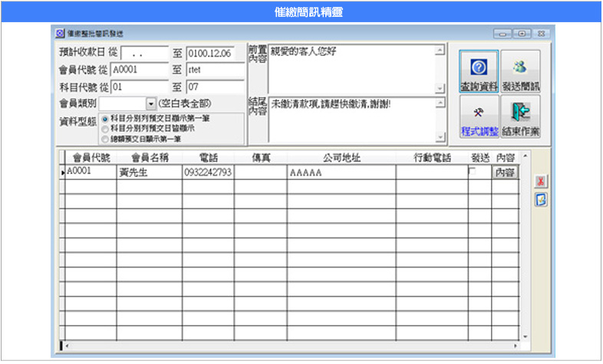Click the 公司地址 column header

[341, 157]
